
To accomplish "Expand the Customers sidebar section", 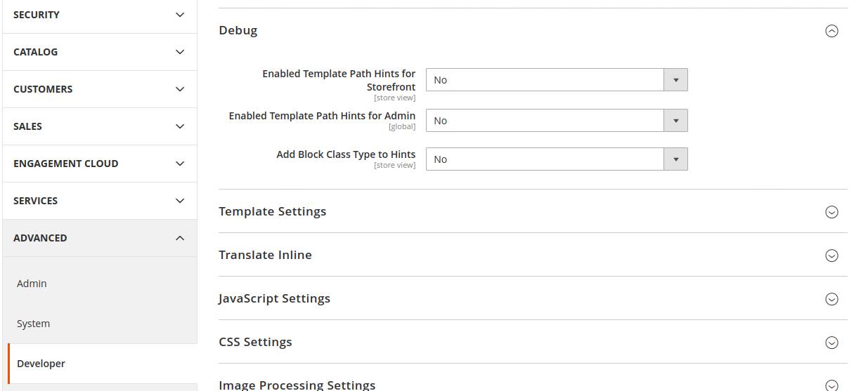I will pos(100,89).
